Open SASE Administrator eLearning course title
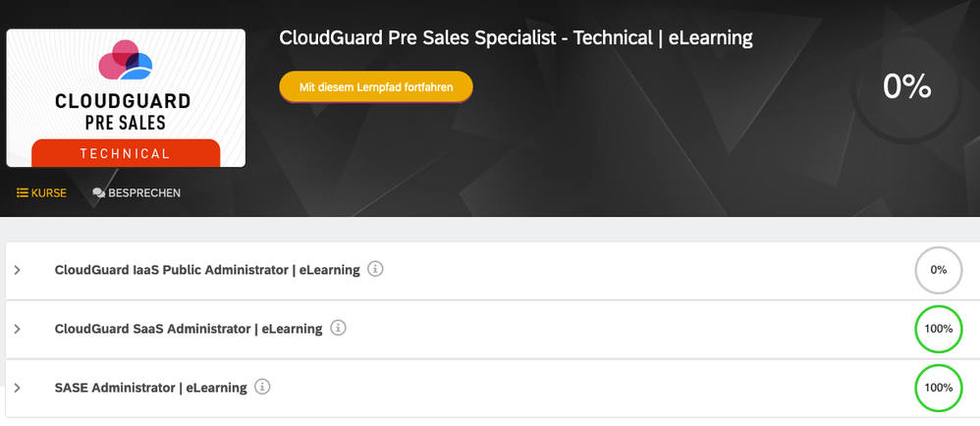This screenshot has width=980, height=426. pyautogui.click(x=150, y=388)
